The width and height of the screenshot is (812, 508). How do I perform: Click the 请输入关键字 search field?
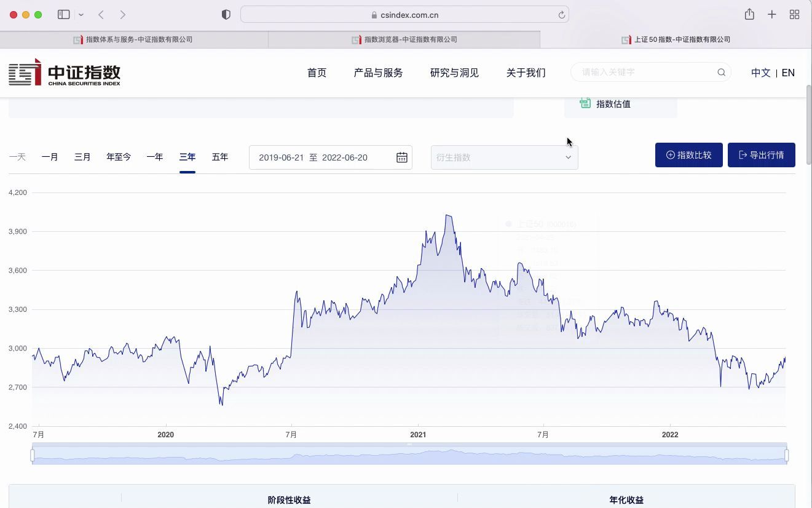click(x=639, y=72)
